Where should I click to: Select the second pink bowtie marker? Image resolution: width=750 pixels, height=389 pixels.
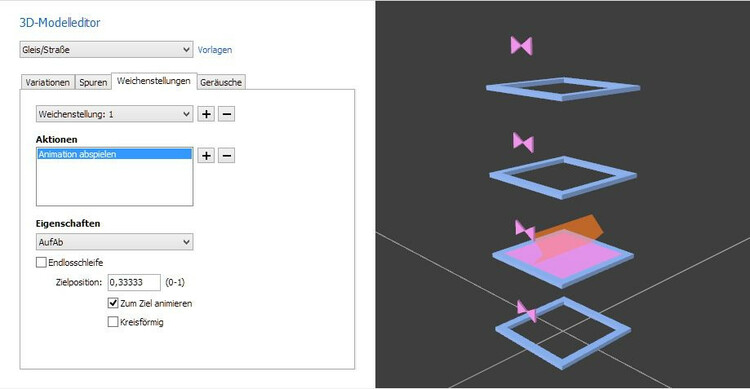coord(523,143)
